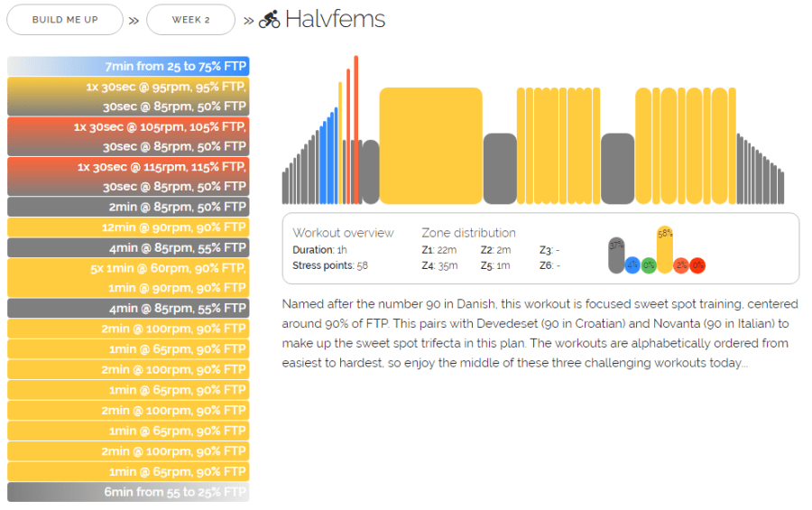The width and height of the screenshot is (812, 510).
Task: Click the Halvfems workout title
Action: point(335,19)
